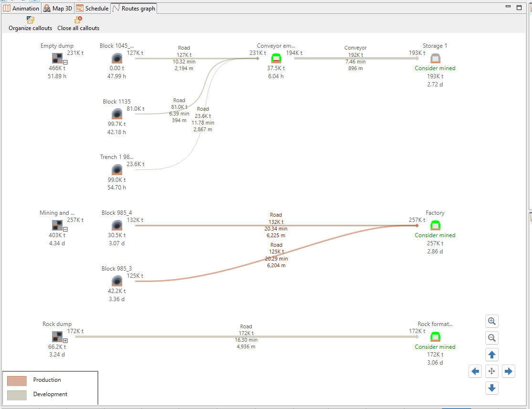Select the Block 985_3 excavation icon

click(117, 281)
